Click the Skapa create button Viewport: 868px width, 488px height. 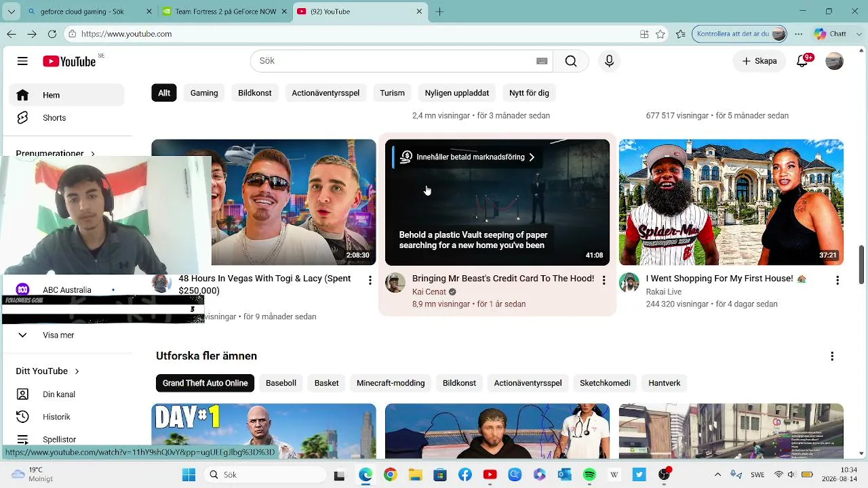(x=759, y=61)
